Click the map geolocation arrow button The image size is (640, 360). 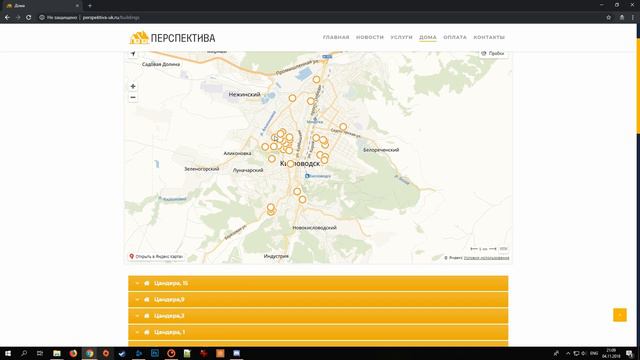(133, 53)
